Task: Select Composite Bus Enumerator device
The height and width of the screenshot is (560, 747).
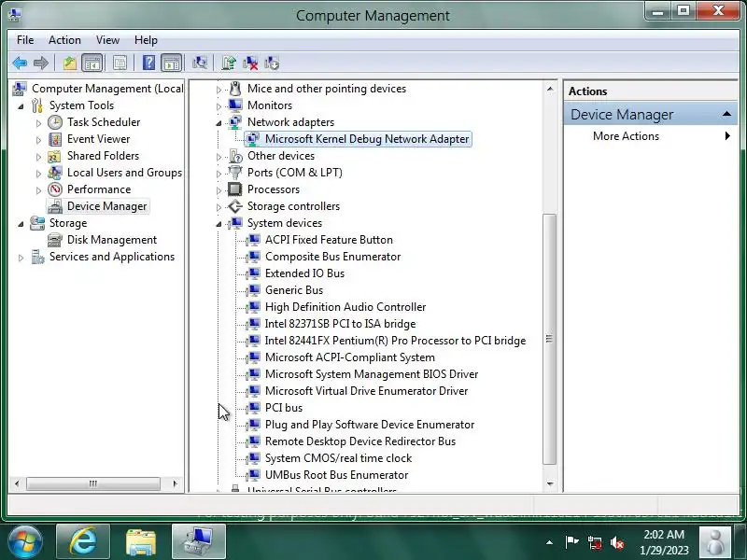Action: [332, 257]
